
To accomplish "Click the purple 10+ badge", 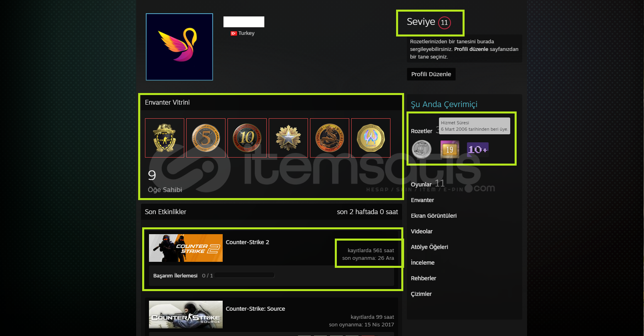I will click(478, 150).
